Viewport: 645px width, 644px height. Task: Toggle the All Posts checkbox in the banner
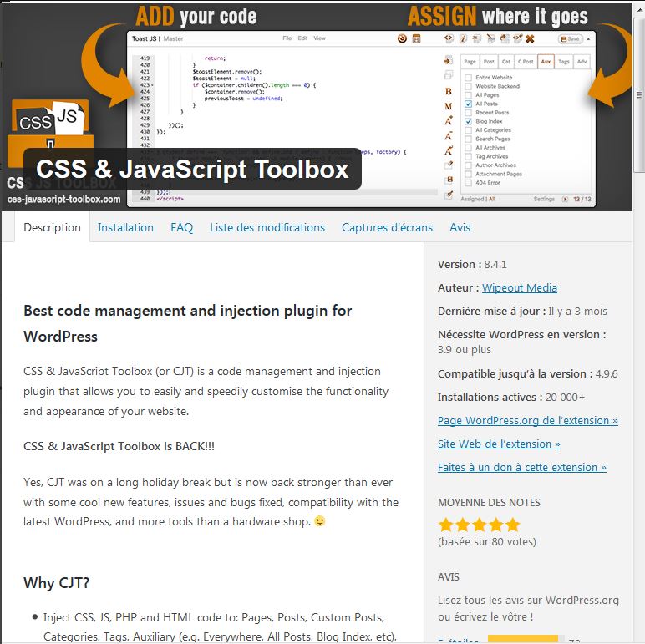(469, 104)
